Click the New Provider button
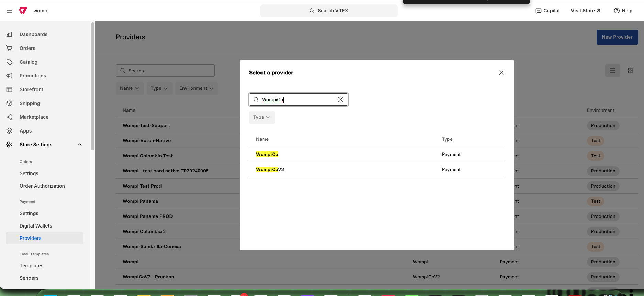644x296 pixels. pyautogui.click(x=617, y=37)
